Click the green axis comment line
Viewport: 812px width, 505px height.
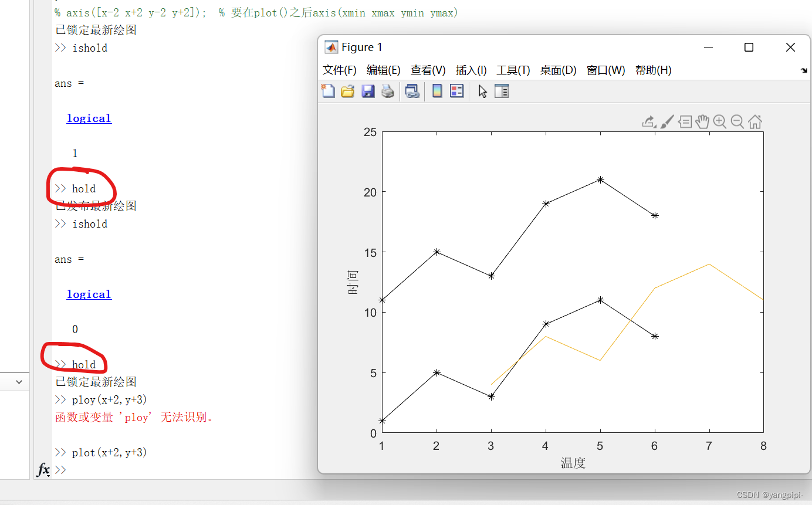pos(256,12)
